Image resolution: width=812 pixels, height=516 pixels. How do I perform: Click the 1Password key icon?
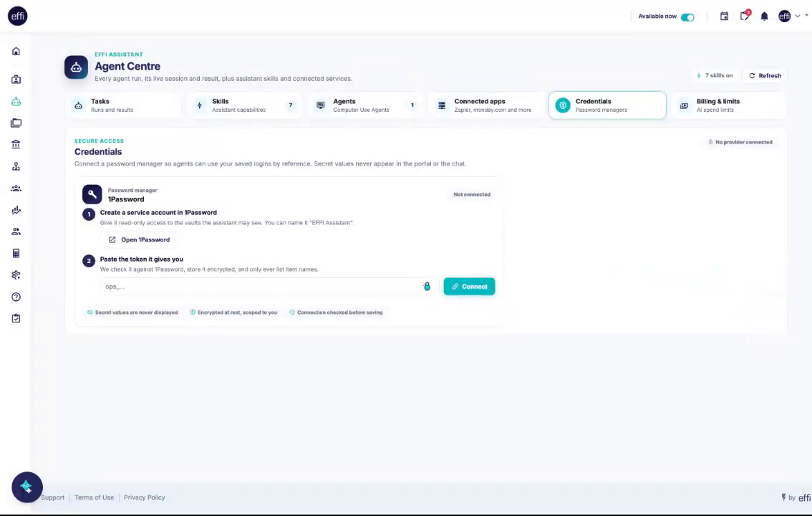92,194
